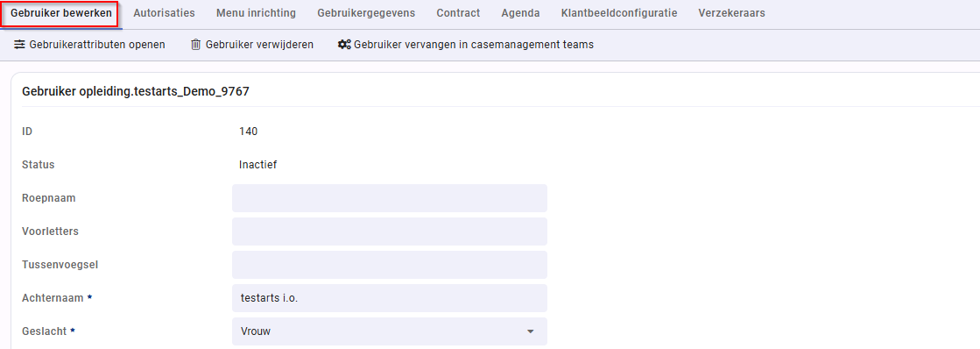Focus the Tussenvoegsel input field

pos(390,265)
